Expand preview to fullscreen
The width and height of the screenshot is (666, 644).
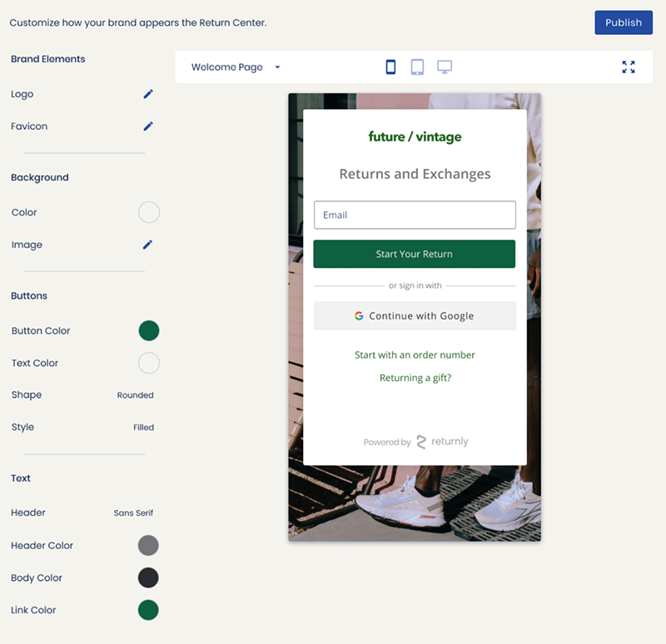coord(629,67)
